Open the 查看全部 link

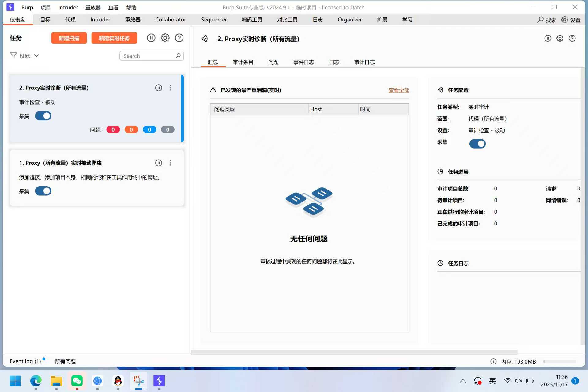pos(399,90)
